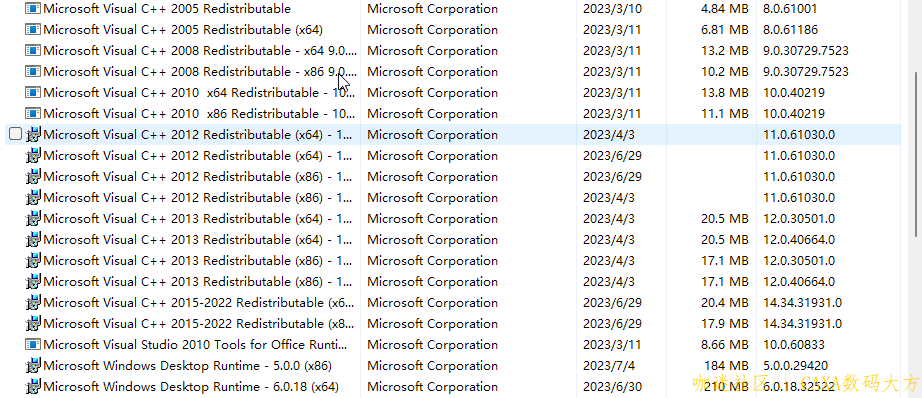The width and height of the screenshot is (922, 398).
Task: Click icon of Windows Desktop Runtime 5.0.0 (x86)
Action: [x=33, y=366]
